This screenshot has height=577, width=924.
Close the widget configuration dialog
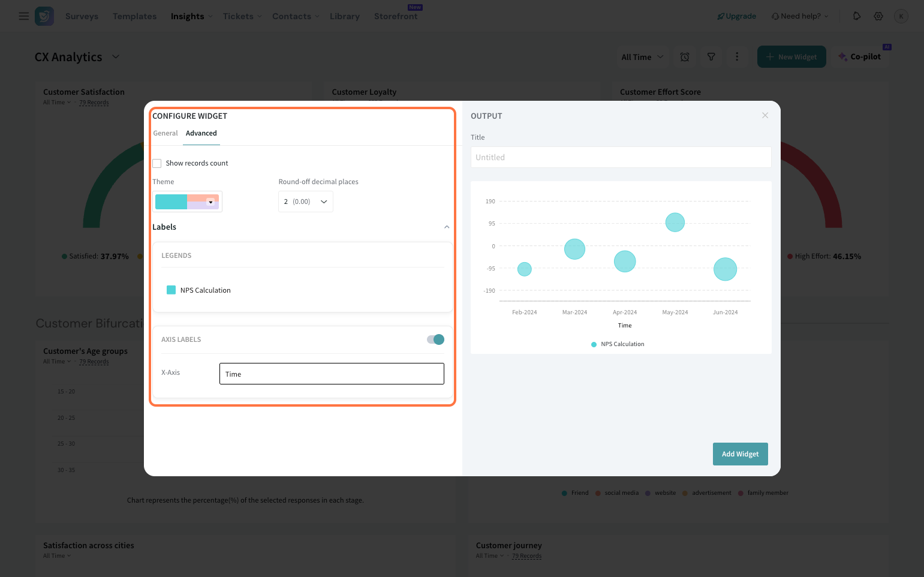(x=765, y=115)
